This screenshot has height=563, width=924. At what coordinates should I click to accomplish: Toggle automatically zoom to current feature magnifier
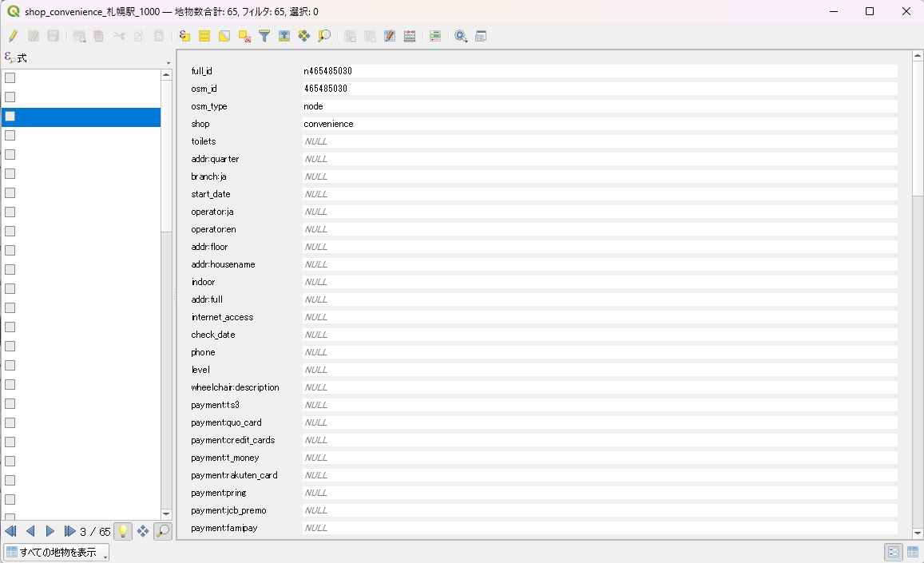(163, 531)
